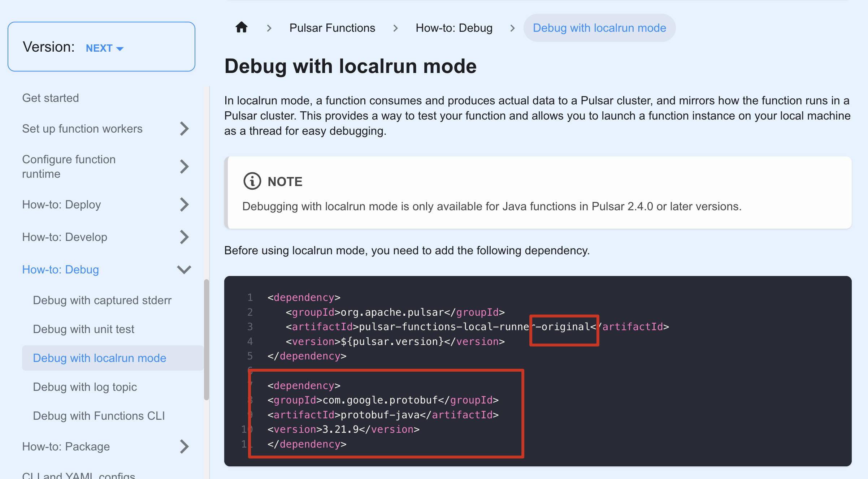
Task: Select Debug with localrun mode sidebar item
Action: point(113,358)
